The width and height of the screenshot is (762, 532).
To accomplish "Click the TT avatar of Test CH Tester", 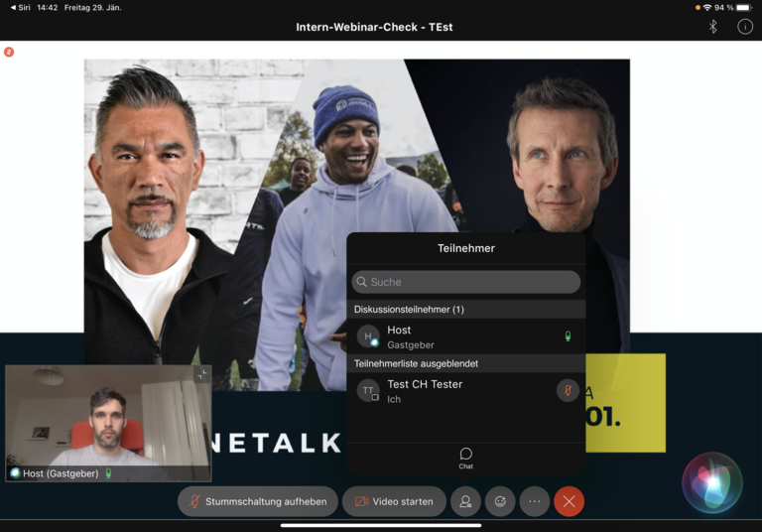I will click(x=368, y=390).
